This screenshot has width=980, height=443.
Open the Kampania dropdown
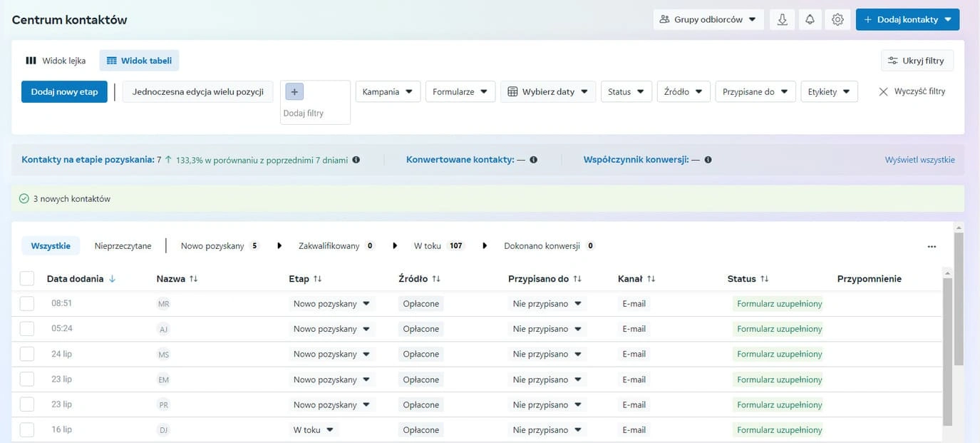(x=387, y=91)
